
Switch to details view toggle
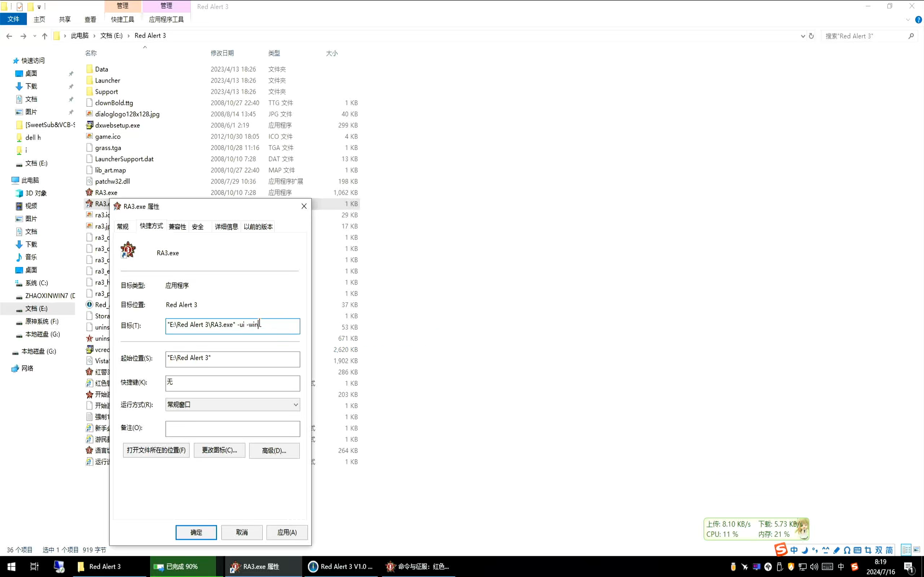click(906, 550)
